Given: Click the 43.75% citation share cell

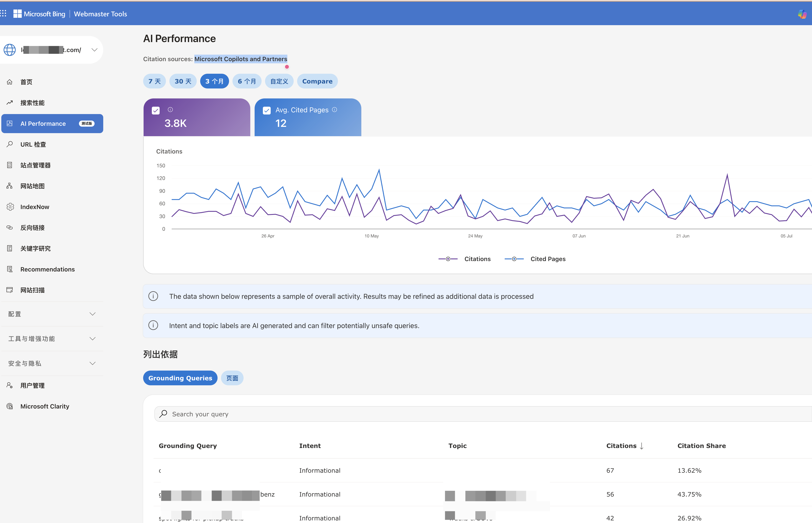Looking at the screenshot, I should [x=689, y=494].
